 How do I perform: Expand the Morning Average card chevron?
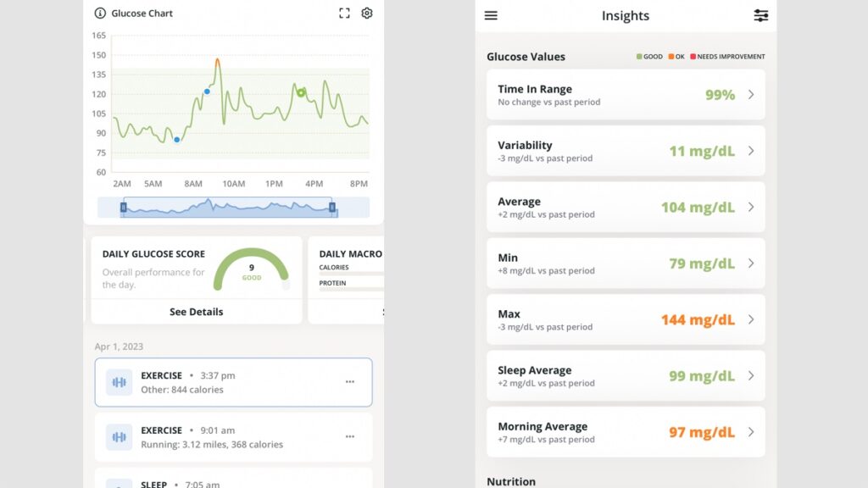pos(751,432)
